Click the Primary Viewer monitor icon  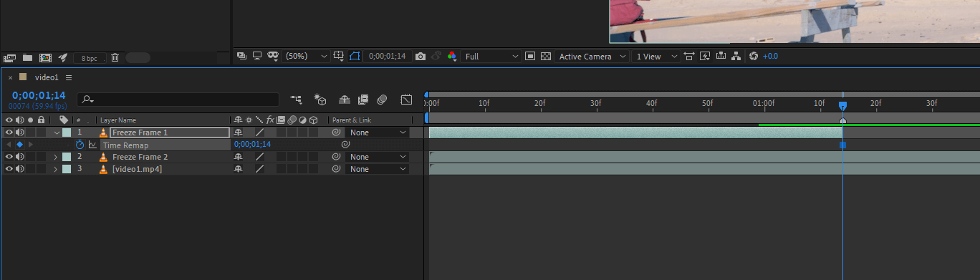coord(257,56)
